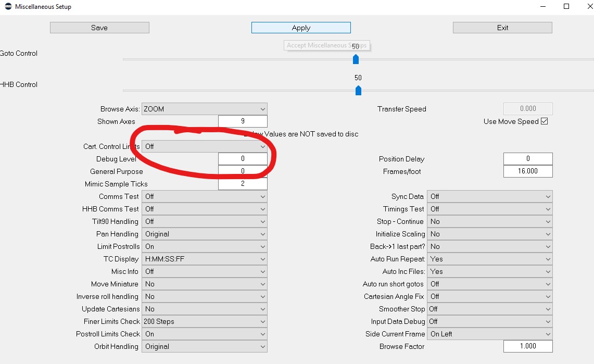Click the HHB Control slider handle
The image size is (594, 364).
pyautogui.click(x=358, y=91)
